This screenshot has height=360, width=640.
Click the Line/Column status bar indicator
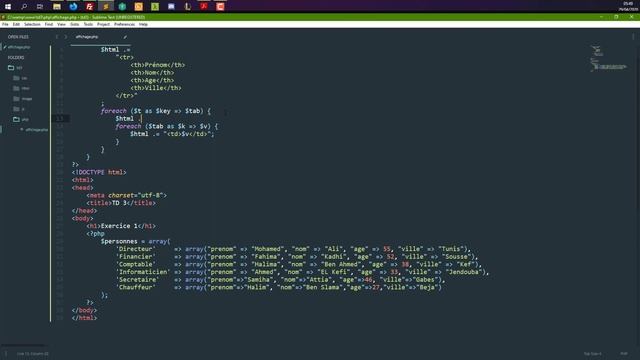click(33, 354)
